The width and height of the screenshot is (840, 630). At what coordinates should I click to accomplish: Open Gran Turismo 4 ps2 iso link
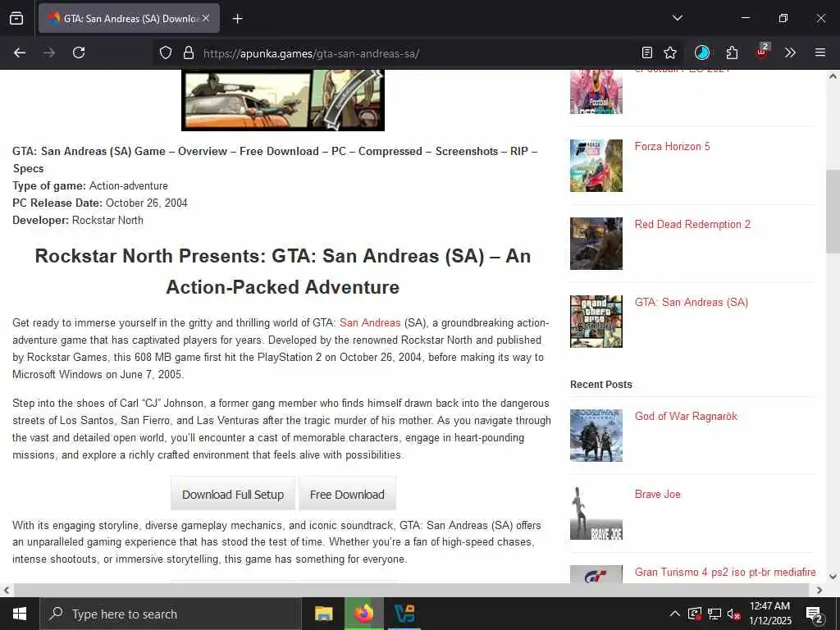pos(725,572)
